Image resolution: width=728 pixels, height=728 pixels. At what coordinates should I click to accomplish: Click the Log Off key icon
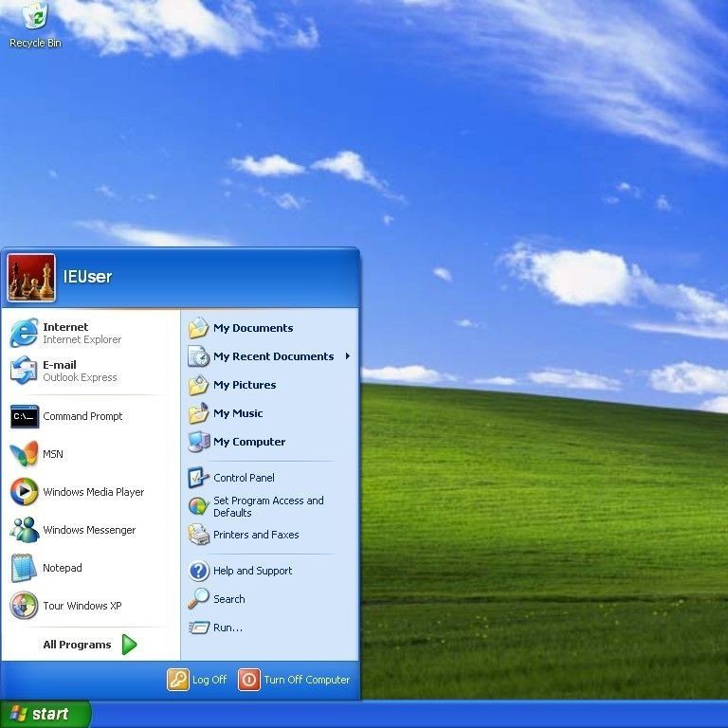178,680
